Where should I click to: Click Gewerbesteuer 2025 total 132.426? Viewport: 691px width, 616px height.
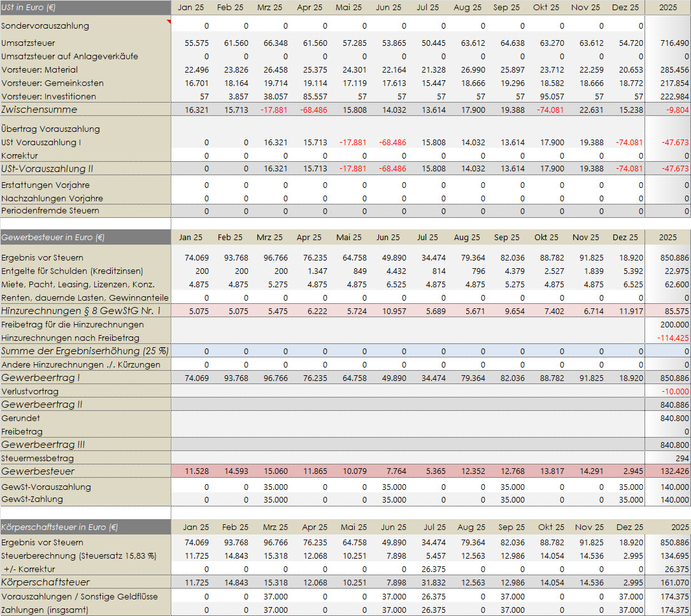click(674, 471)
